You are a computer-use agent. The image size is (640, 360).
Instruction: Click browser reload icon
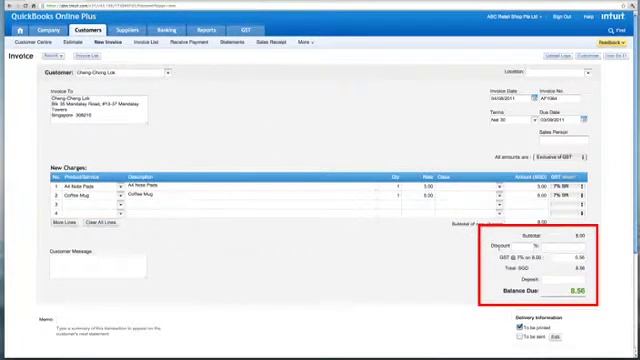pyautogui.click(x=25, y=6)
